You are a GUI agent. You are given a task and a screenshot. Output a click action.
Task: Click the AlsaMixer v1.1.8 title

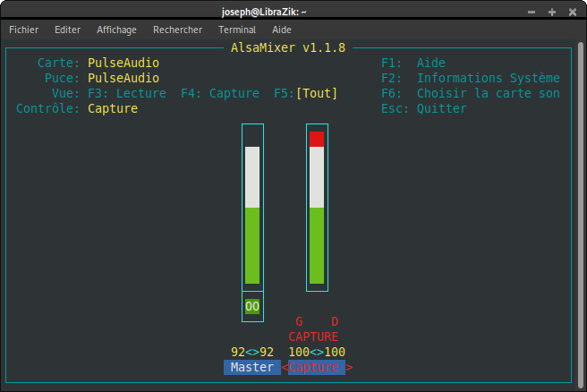tap(288, 47)
